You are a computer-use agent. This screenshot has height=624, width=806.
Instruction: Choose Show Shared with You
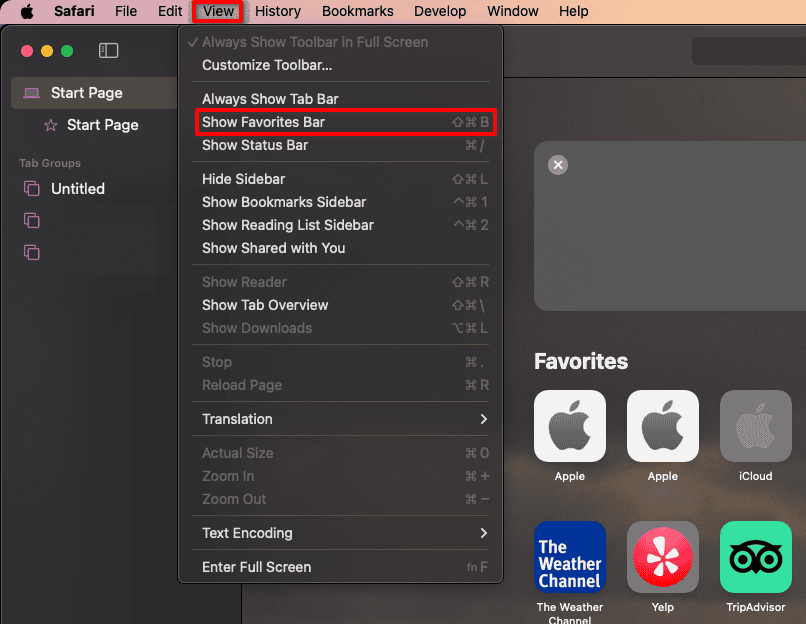[x=340, y=248]
